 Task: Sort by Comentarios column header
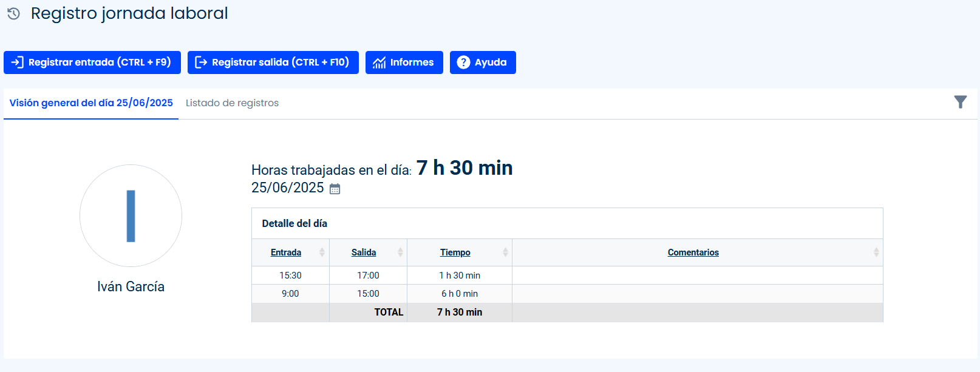[693, 252]
